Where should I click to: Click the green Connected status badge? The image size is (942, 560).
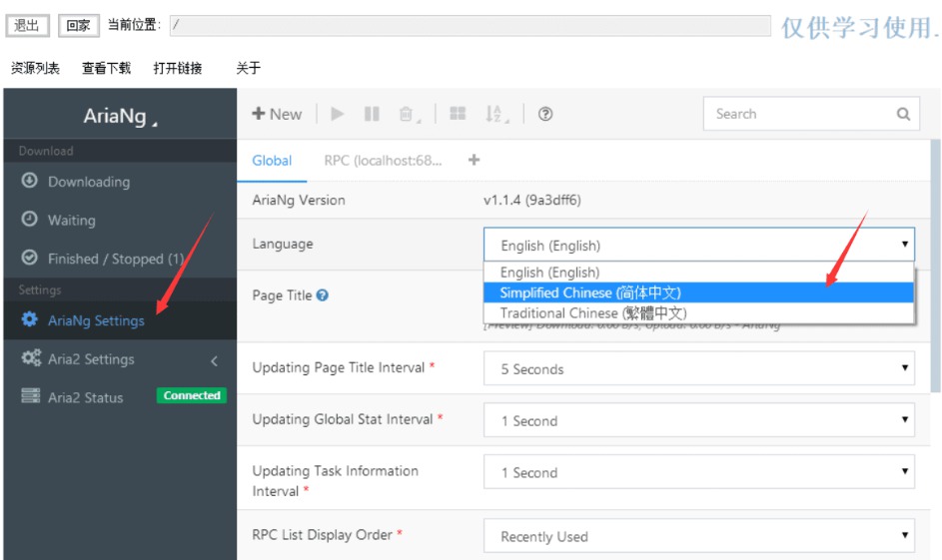192,395
